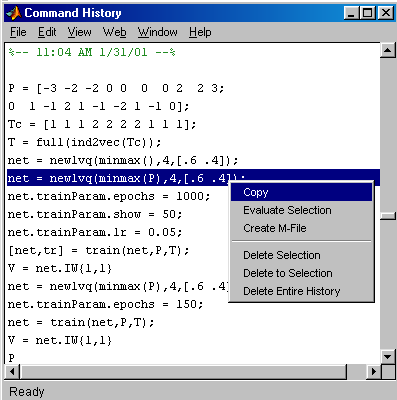Choose Copy from the context menu
The height and width of the screenshot is (400, 397).
click(x=301, y=192)
